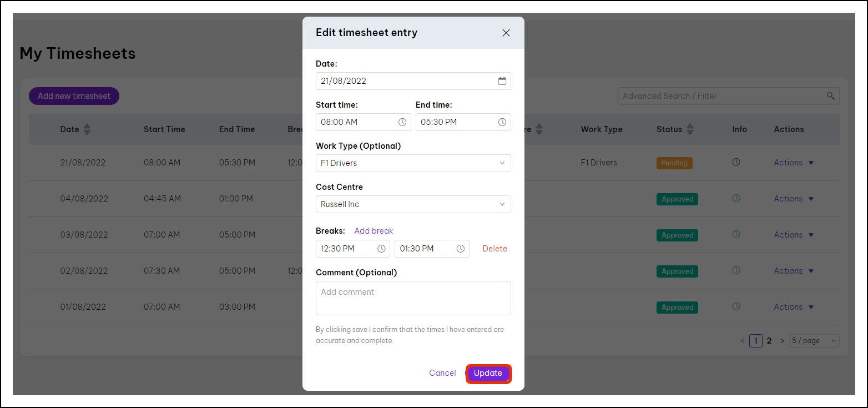868x408 pixels.
Task: Click the Start time clock icon
Action: coord(402,122)
